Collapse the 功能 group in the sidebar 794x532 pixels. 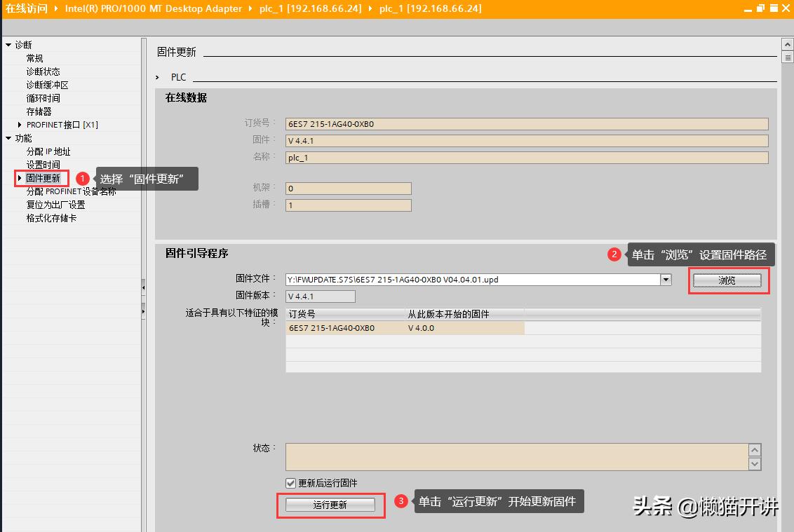8,138
